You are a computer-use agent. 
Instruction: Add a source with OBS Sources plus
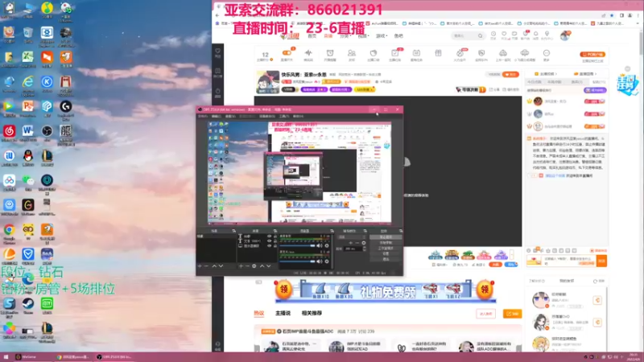point(241,266)
